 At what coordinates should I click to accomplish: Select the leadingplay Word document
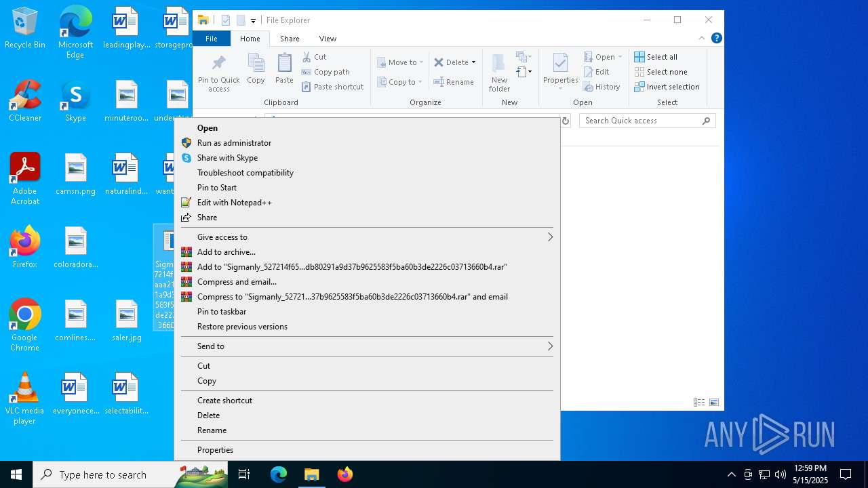[126, 28]
